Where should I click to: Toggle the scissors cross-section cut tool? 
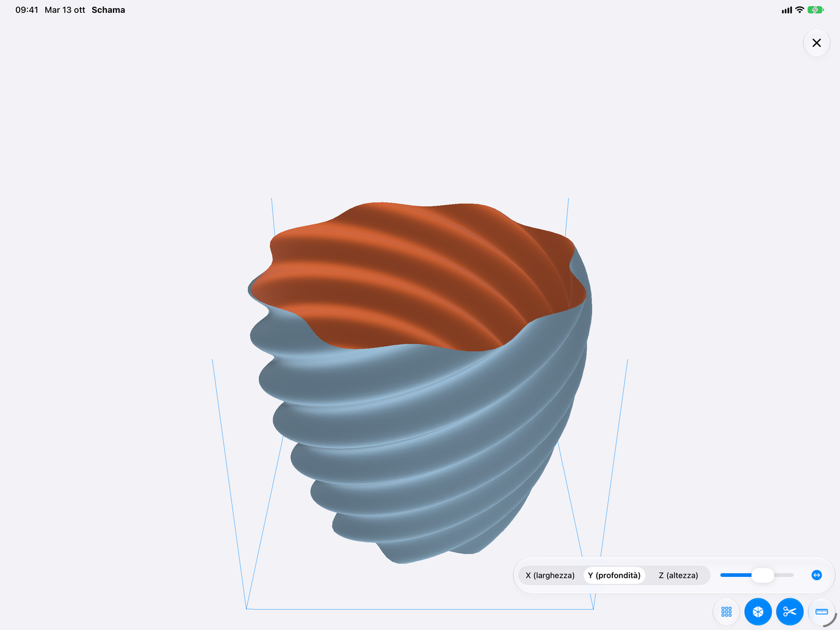tap(790, 612)
